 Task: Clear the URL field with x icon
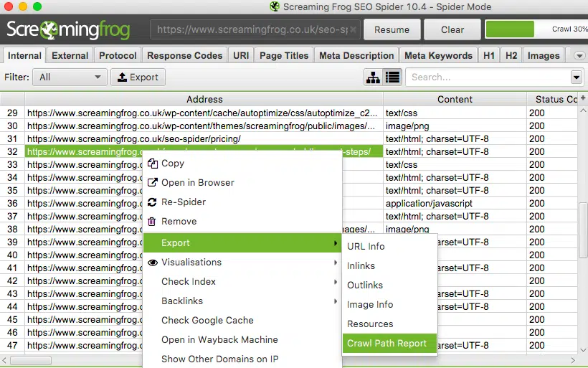pos(353,29)
